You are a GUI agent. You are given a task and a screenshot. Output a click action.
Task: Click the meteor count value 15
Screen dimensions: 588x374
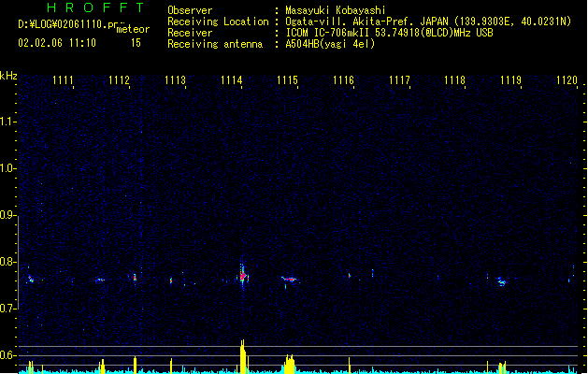coord(136,43)
